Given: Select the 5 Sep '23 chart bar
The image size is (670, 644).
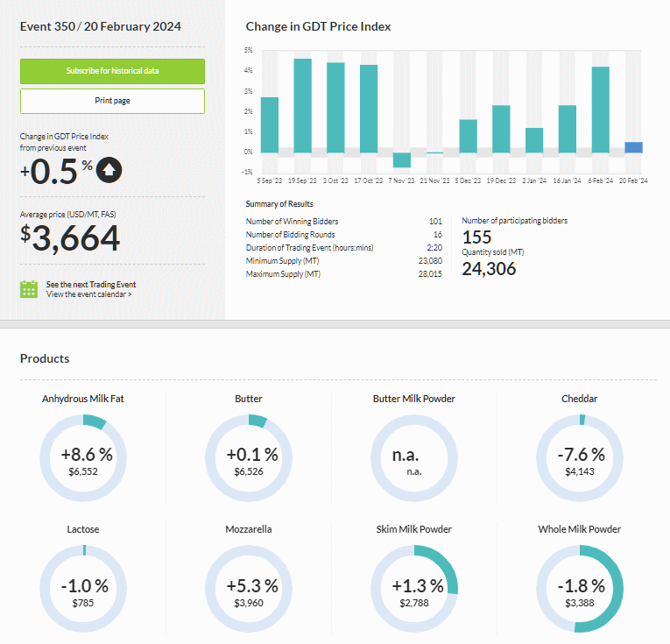Looking at the screenshot, I should 270,124.
